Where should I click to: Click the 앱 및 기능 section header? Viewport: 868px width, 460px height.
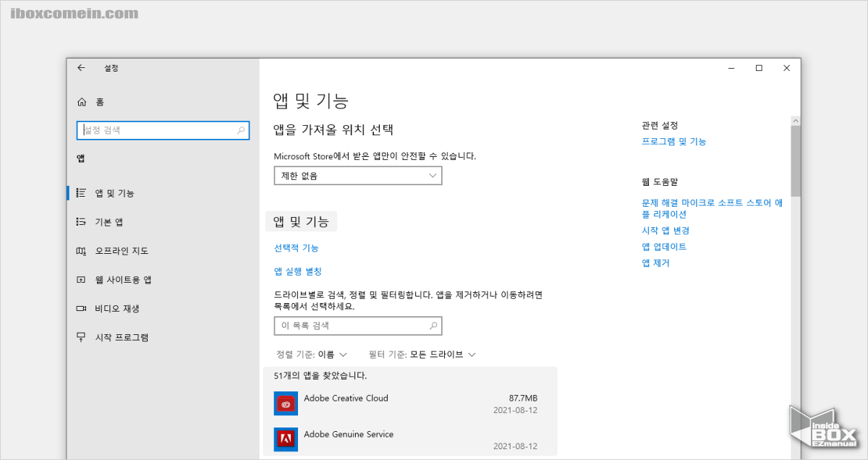click(x=301, y=221)
